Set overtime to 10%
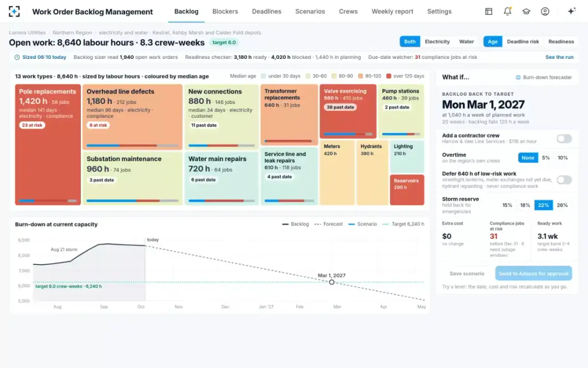588x368 pixels. tap(563, 158)
